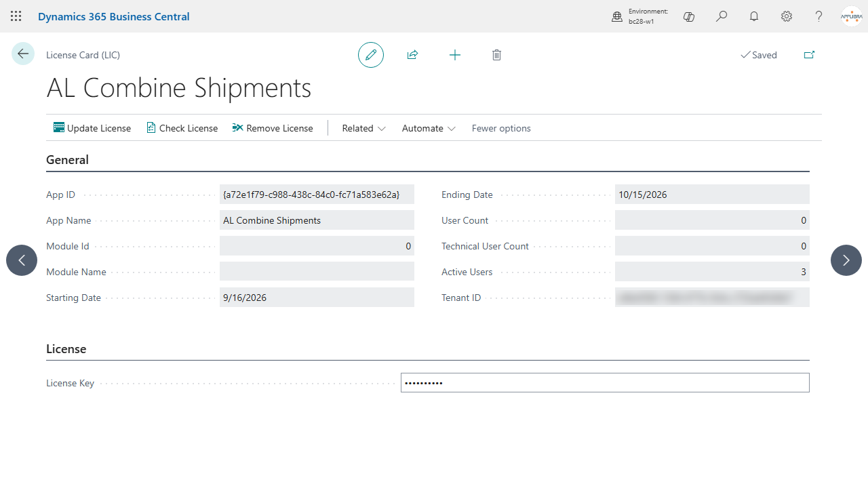
Task: Click the user account avatar
Action: (851, 16)
